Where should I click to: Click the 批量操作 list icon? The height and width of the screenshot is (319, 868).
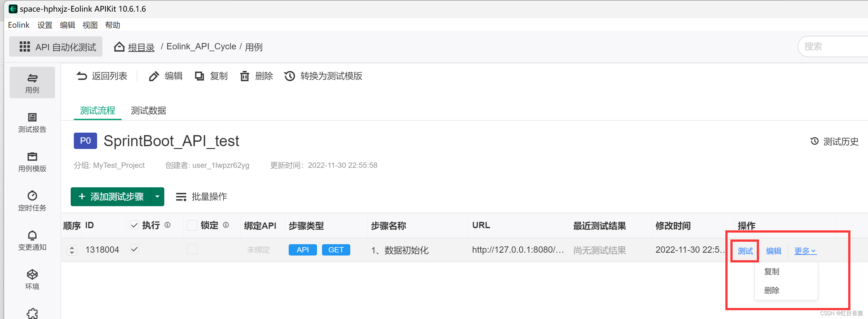(181, 197)
